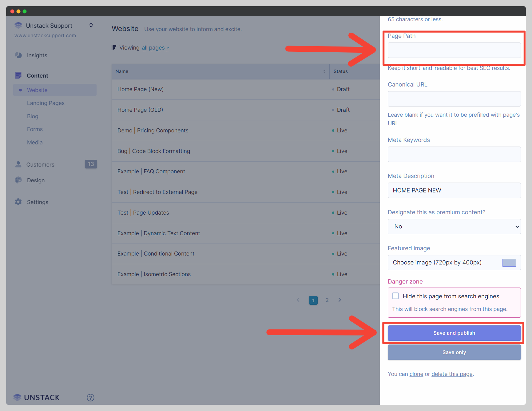Open the all pages viewing dropdown
The image size is (532, 411).
point(155,48)
